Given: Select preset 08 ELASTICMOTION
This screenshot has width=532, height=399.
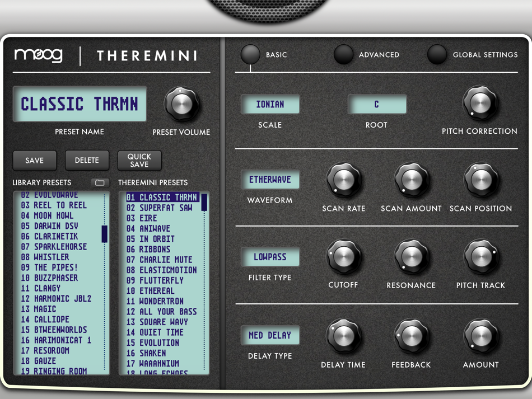Looking at the screenshot, I should pos(162,270).
